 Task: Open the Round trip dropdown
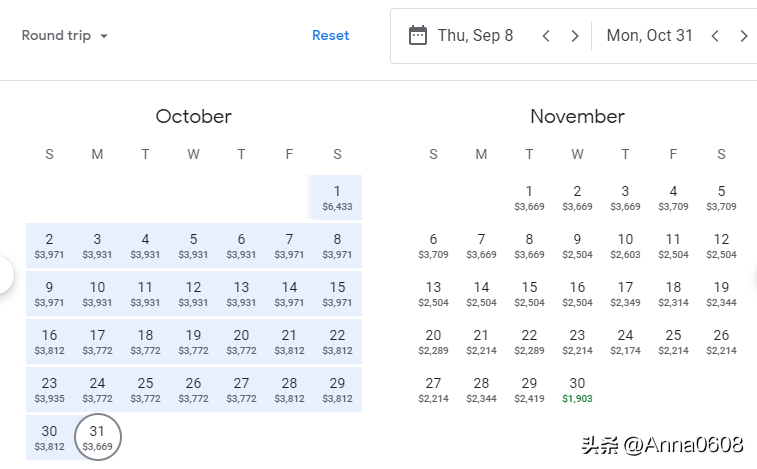[x=65, y=35]
